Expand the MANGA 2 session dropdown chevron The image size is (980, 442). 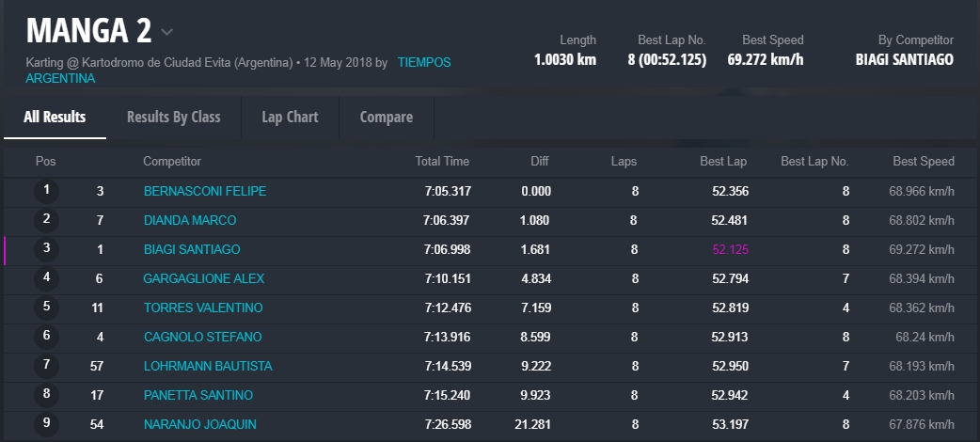166,32
